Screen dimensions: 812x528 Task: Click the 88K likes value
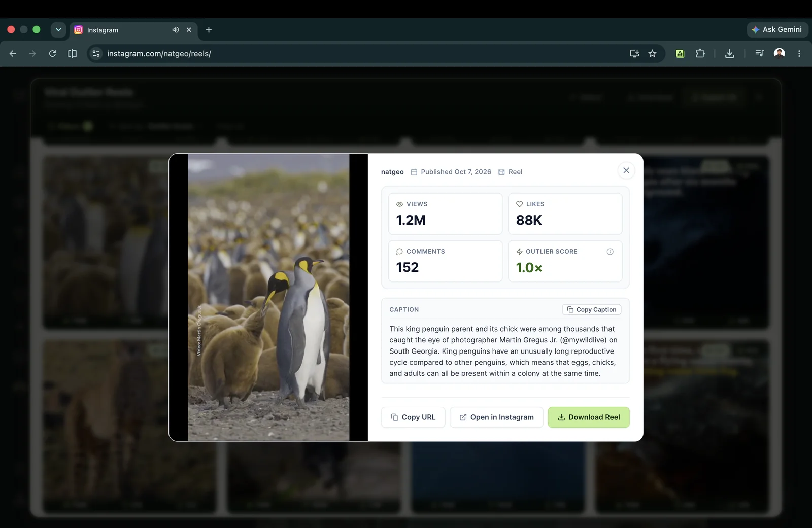click(x=529, y=220)
